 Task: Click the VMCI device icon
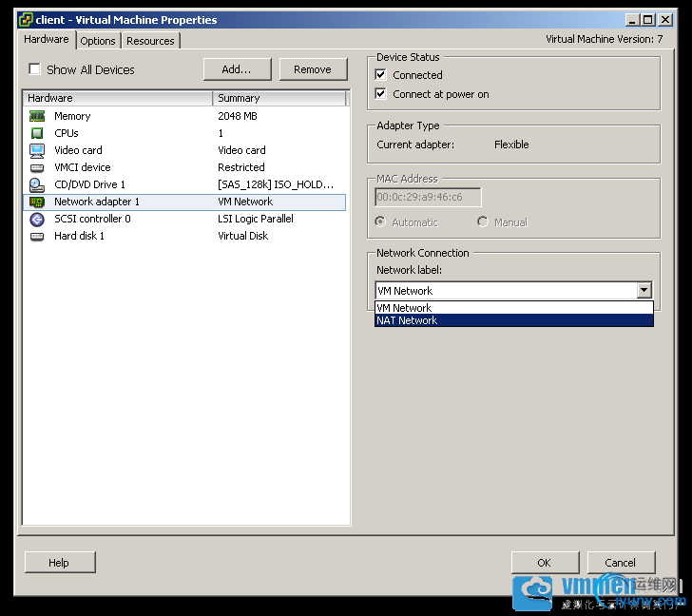click(x=37, y=167)
